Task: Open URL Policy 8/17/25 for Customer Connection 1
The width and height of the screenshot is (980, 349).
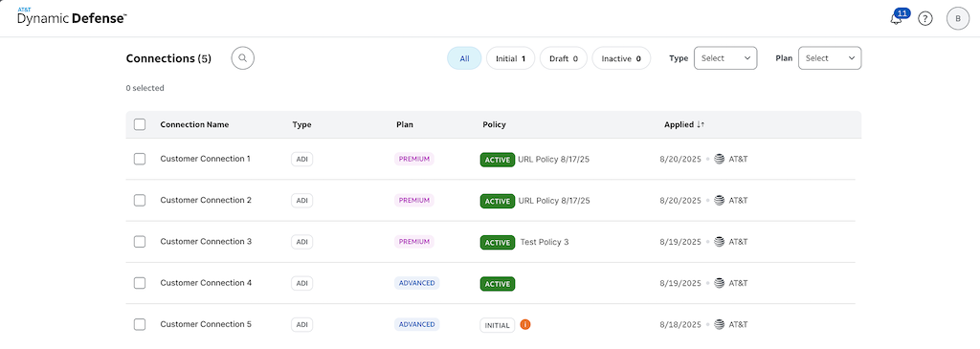Action: pos(554,160)
